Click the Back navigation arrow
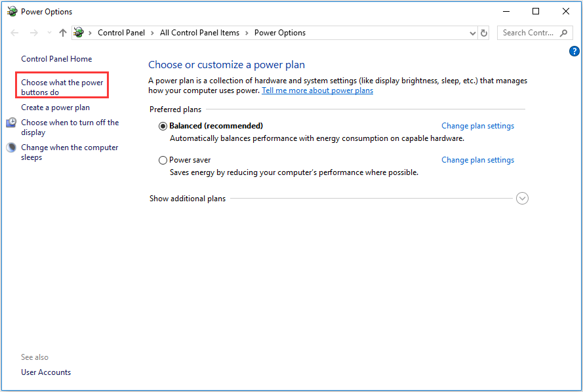 [15, 33]
